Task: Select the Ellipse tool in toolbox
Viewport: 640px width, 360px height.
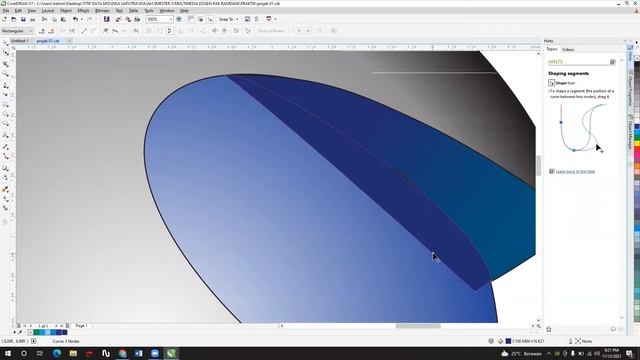Action: click(6, 115)
